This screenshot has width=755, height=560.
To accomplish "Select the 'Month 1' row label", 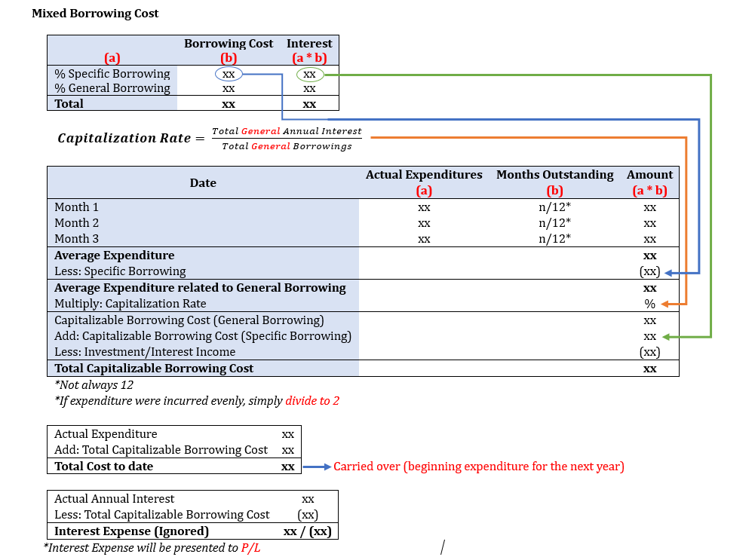I will coord(76,207).
